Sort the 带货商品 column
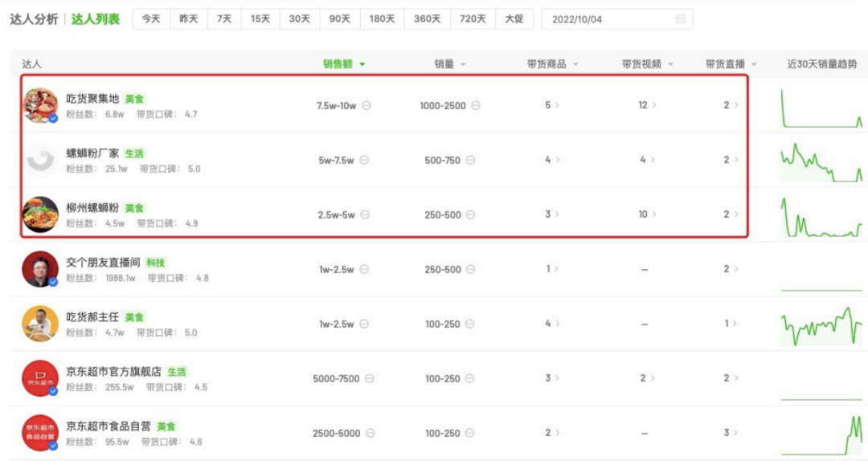This screenshot has height=461, width=868. (x=575, y=64)
